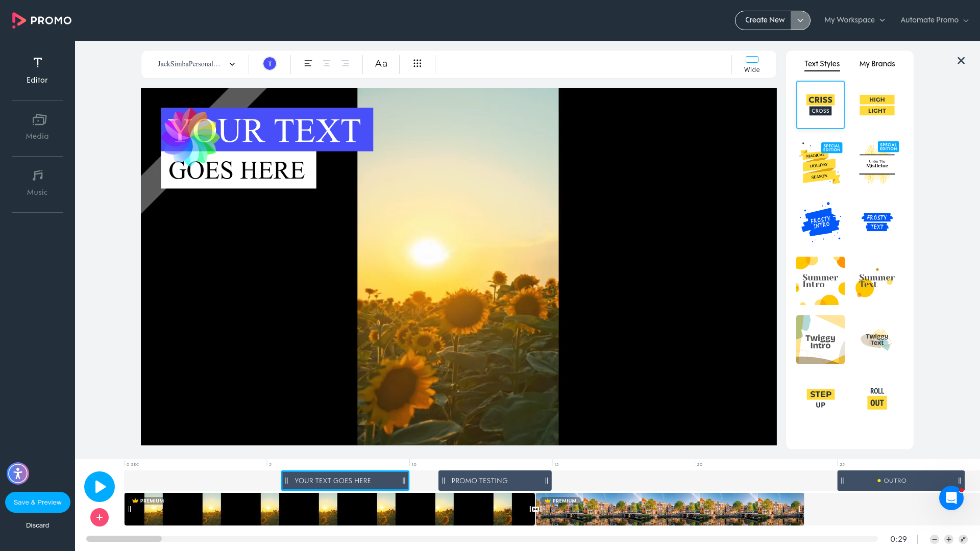Open the My Workspace menu

coord(854,20)
